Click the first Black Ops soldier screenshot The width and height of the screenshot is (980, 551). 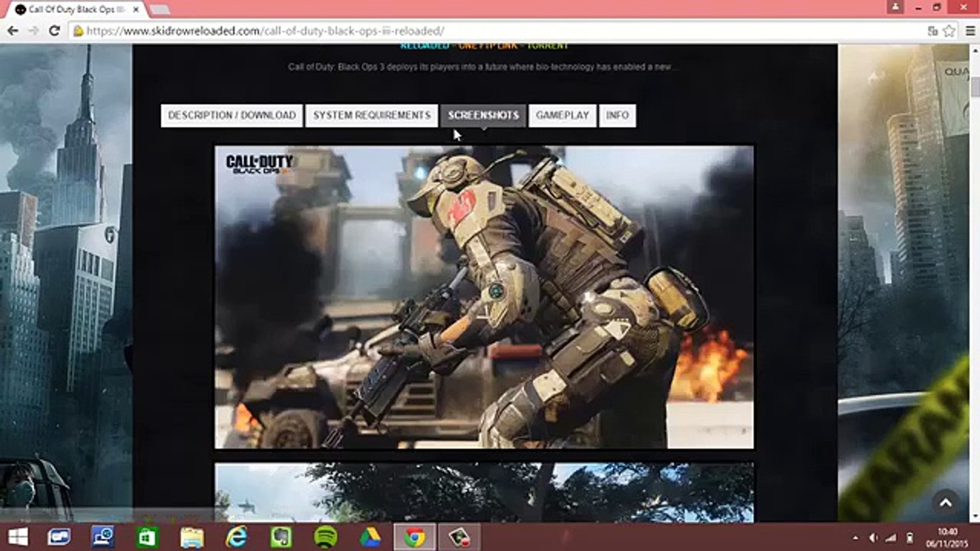point(483,297)
